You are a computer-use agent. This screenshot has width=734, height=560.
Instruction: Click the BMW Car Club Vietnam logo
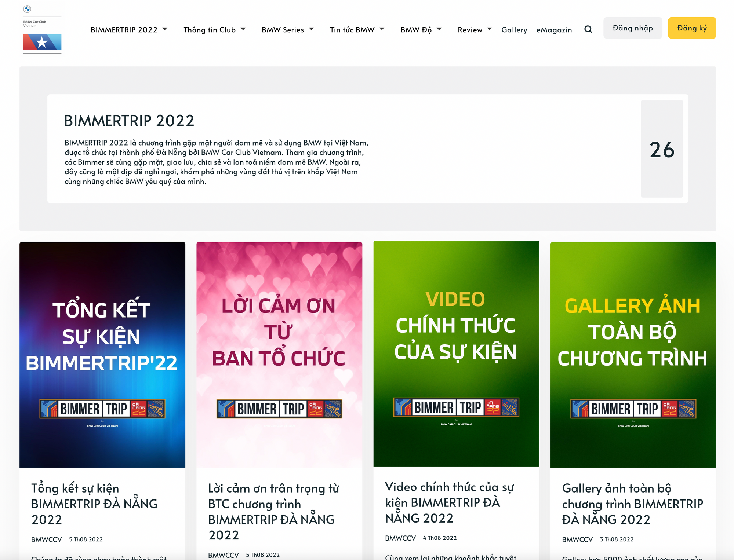[x=42, y=29]
